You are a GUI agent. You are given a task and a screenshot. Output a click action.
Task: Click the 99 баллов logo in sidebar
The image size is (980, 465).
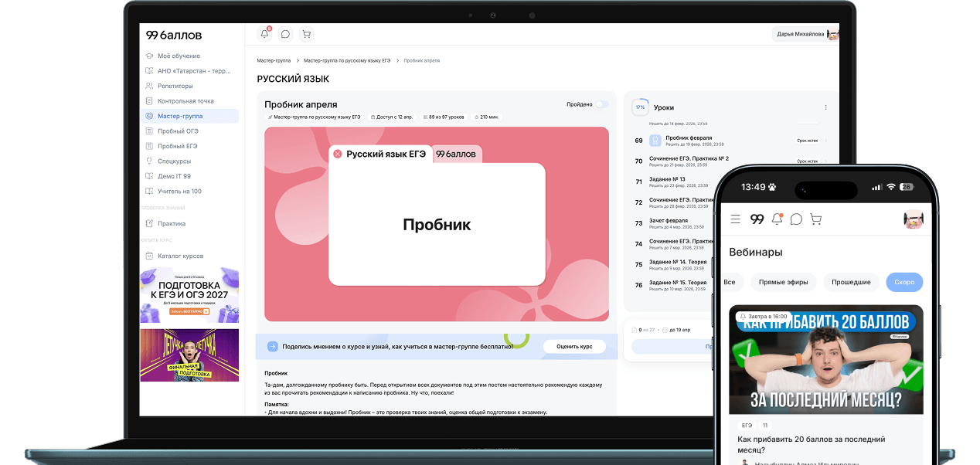[x=173, y=35]
